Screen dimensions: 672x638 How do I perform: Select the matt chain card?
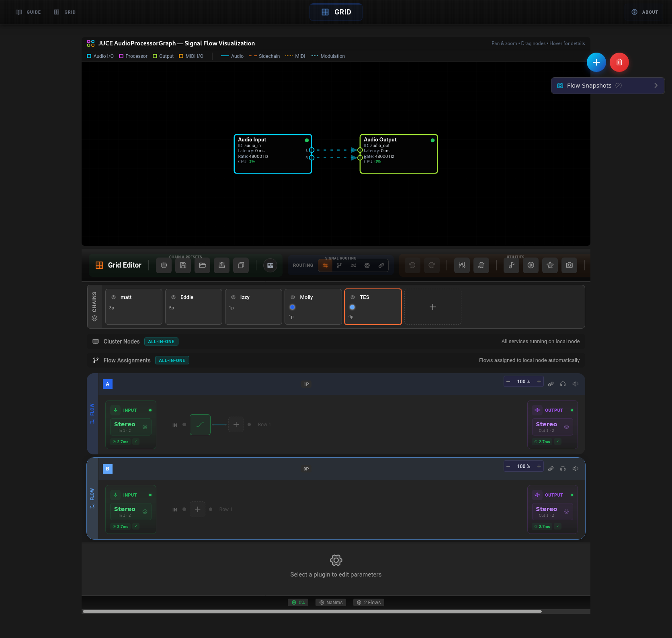134,307
